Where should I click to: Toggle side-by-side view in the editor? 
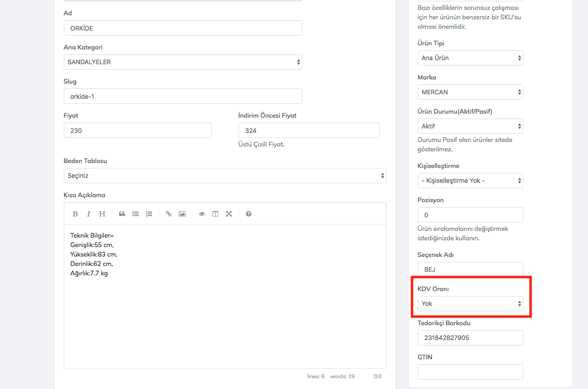point(215,214)
